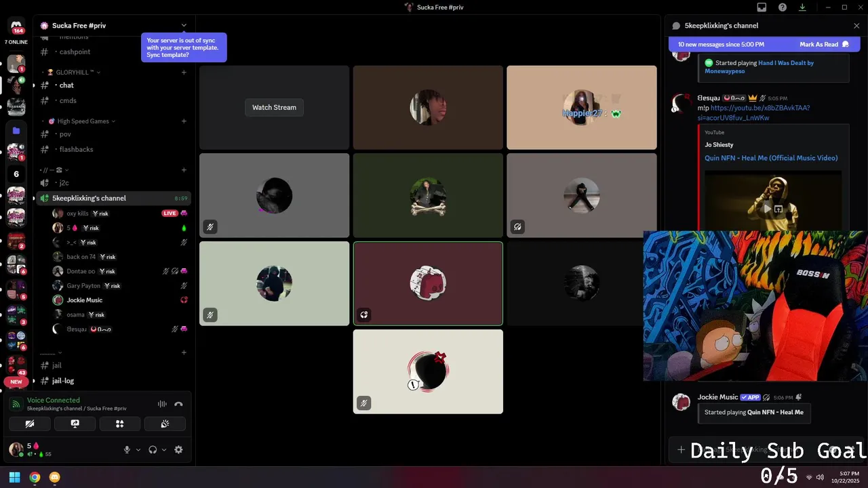Add channel to category above jail

pos(184,352)
